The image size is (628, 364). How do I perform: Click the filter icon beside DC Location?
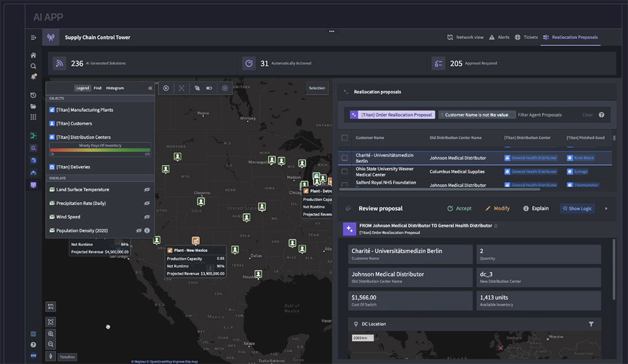click(x=591, y=324)
